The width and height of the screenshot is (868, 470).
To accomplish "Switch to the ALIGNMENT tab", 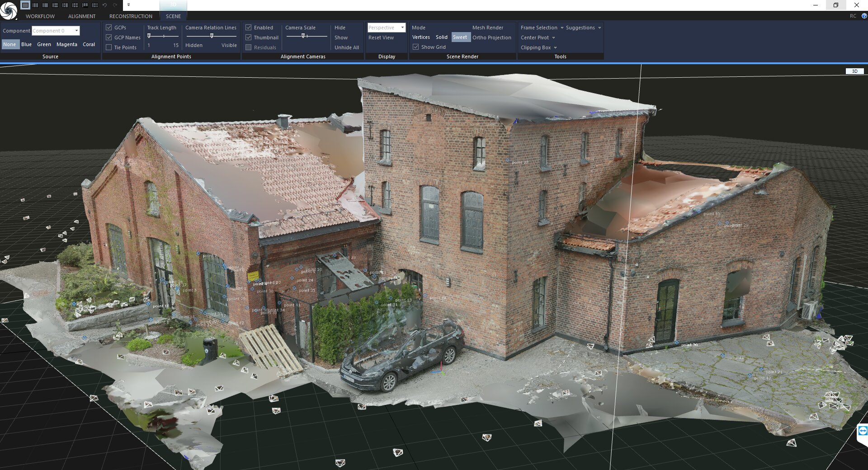I will [x=82, y=16].
